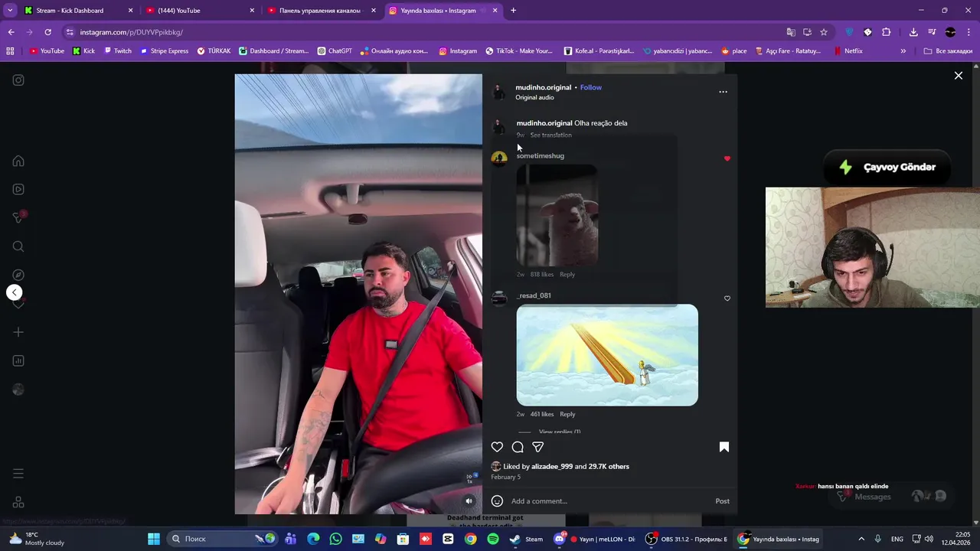Open a new browser tab
Viewport: 980px width, 551px height.
tap(513, 11)
